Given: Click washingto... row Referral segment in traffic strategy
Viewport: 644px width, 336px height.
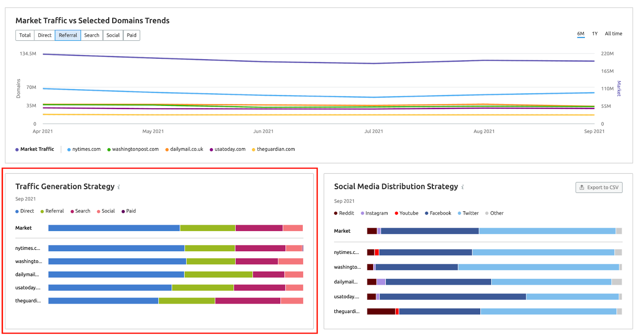Looking at the screenshot, I should tap(211, 262).
